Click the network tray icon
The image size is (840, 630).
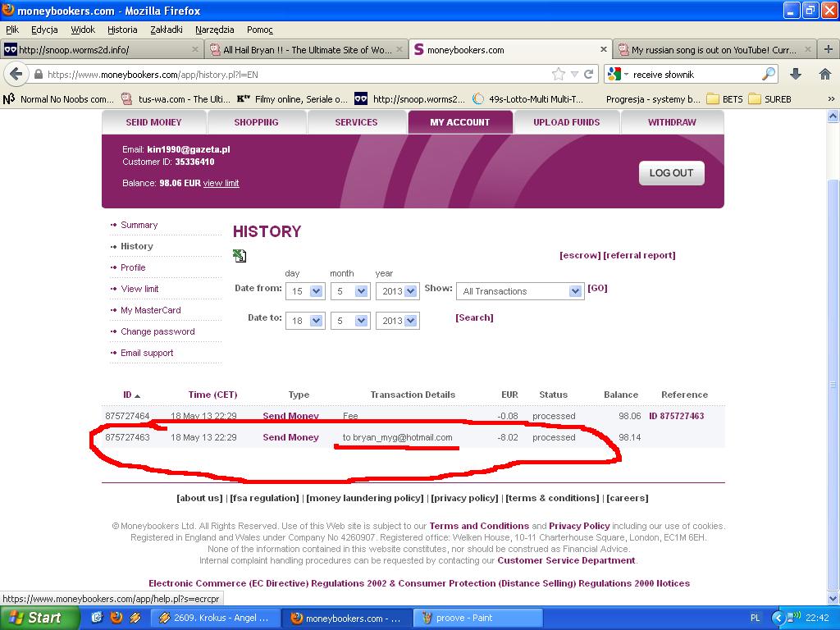coord(792,617)
